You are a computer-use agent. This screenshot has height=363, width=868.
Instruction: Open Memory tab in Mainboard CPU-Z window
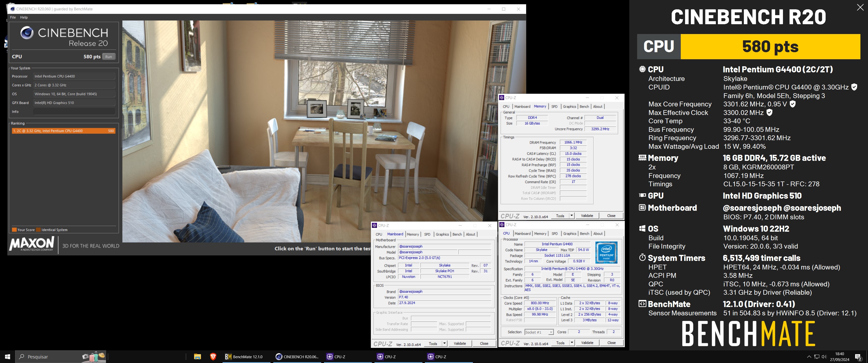pos(413,234)
